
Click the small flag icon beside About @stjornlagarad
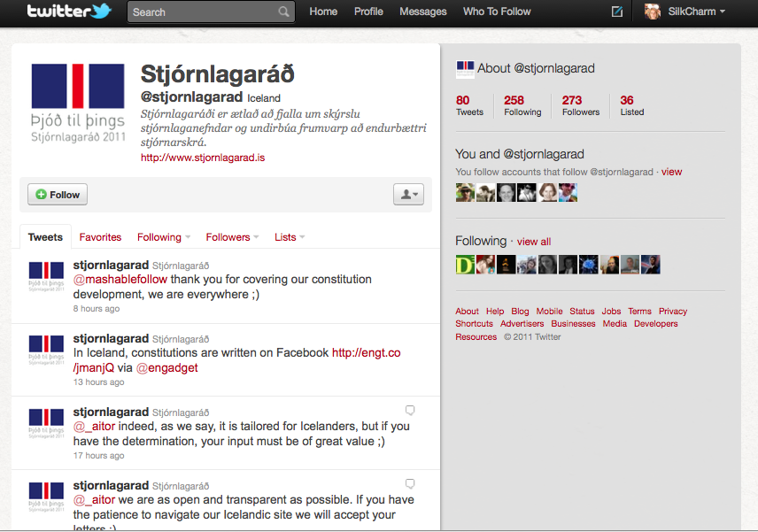click(465, 69)
